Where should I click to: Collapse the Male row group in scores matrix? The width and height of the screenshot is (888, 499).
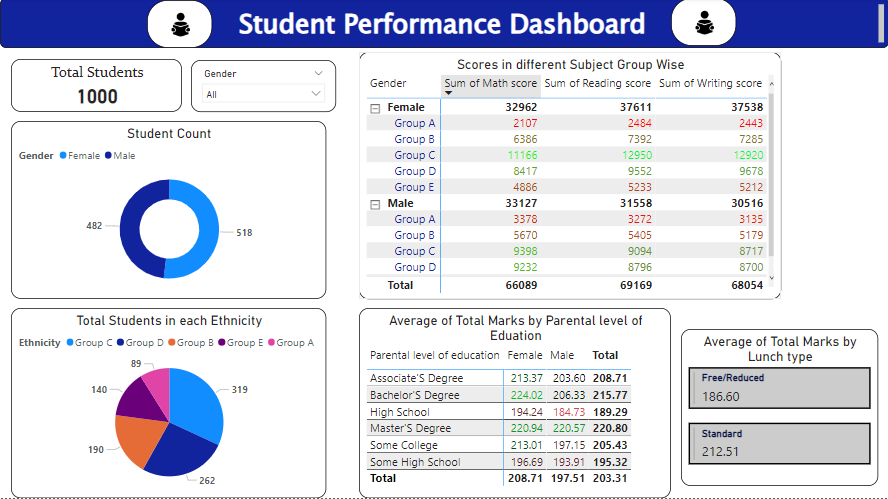[x=375, y=204]
